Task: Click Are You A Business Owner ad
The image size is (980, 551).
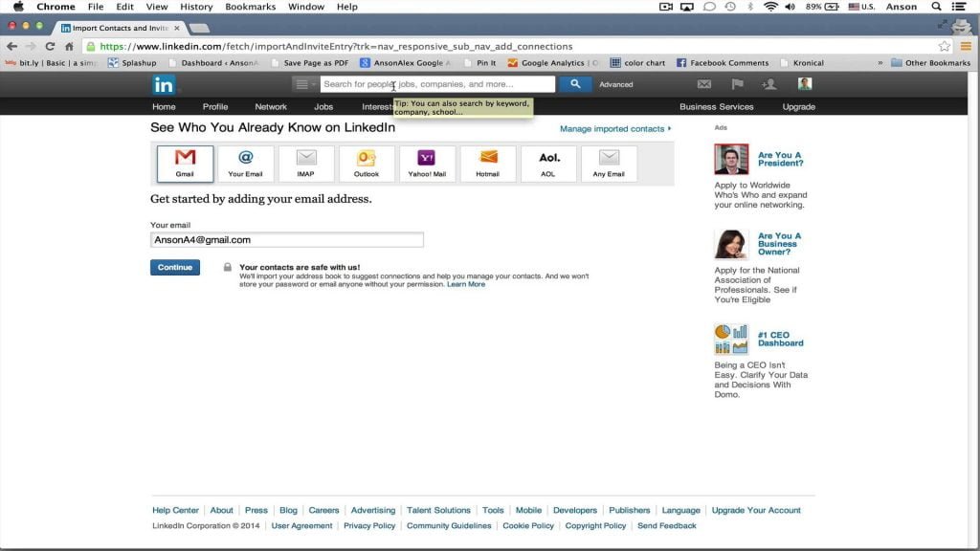Action: tap(779, 244)
